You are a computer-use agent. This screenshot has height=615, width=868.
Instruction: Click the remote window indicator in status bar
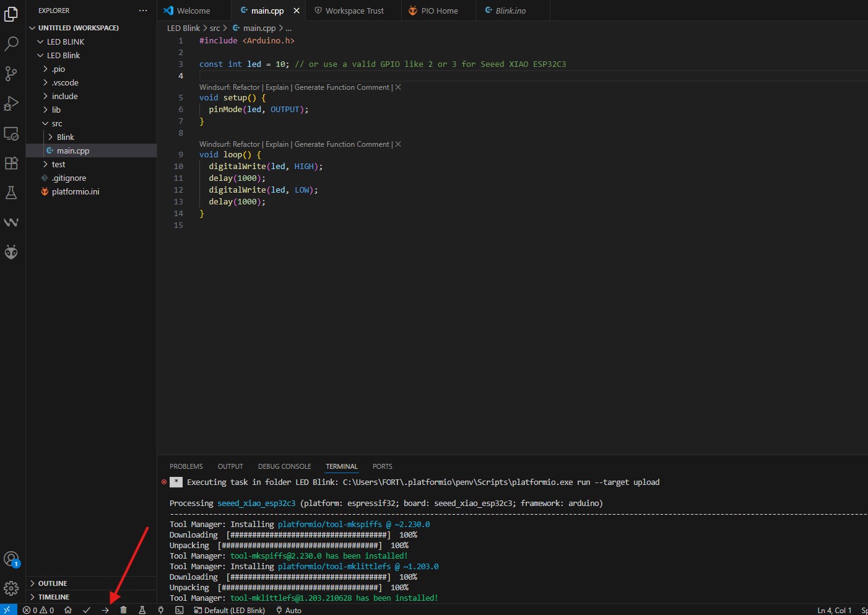click(8, 609)
